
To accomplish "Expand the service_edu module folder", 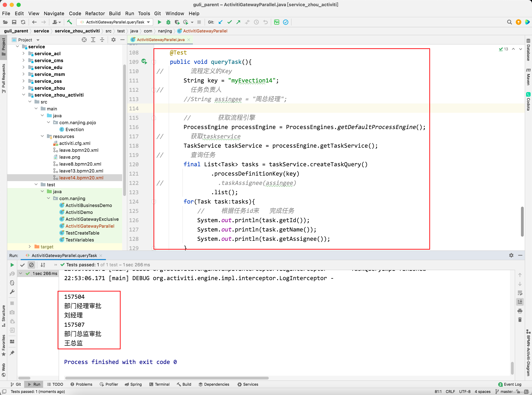I will tap(23, 67).
